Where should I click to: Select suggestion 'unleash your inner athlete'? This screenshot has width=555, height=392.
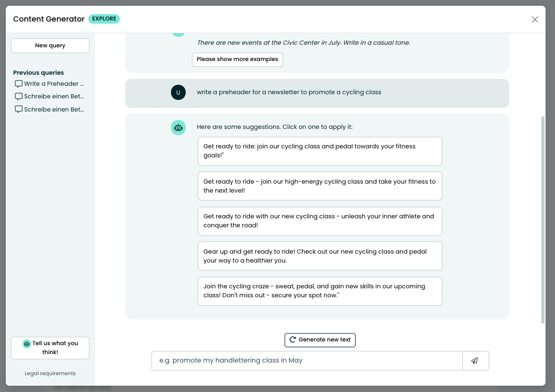(x=320, y=221)
